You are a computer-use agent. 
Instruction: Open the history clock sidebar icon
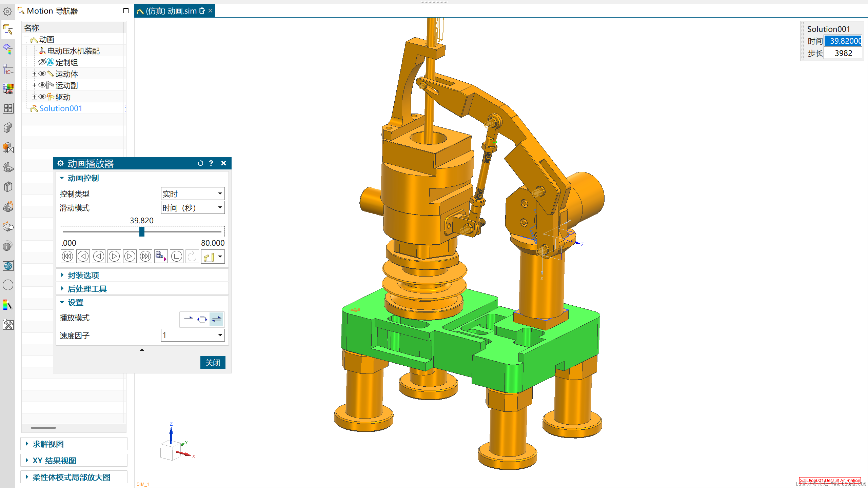coord(8,285)
